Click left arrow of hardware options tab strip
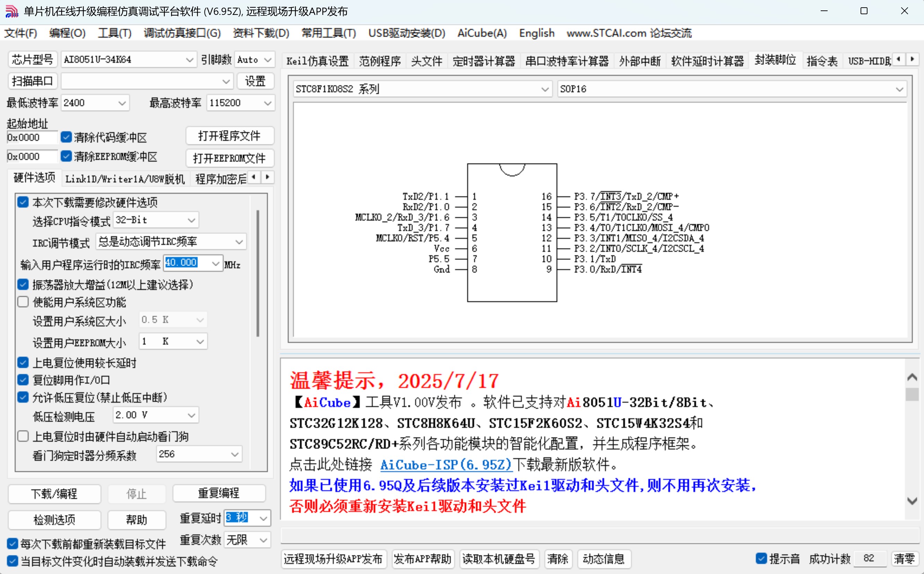The image size is (924, 574). coord(254,177)
